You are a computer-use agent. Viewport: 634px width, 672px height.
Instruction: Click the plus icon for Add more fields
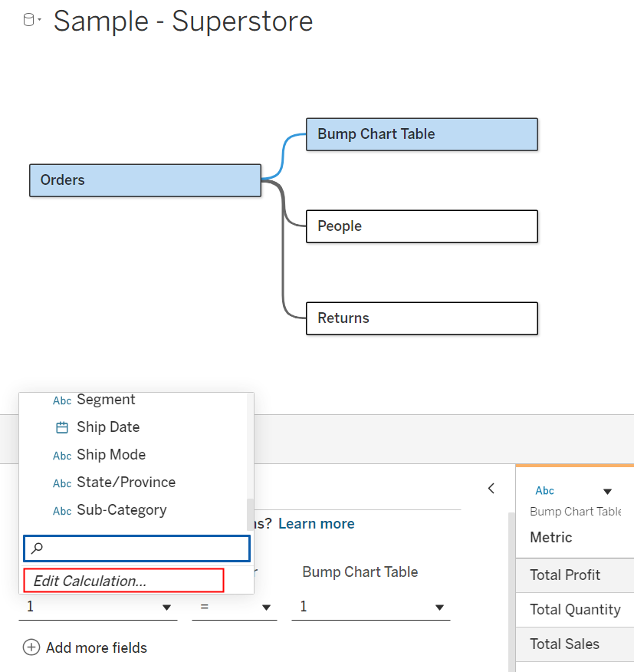tap(31, 647)
